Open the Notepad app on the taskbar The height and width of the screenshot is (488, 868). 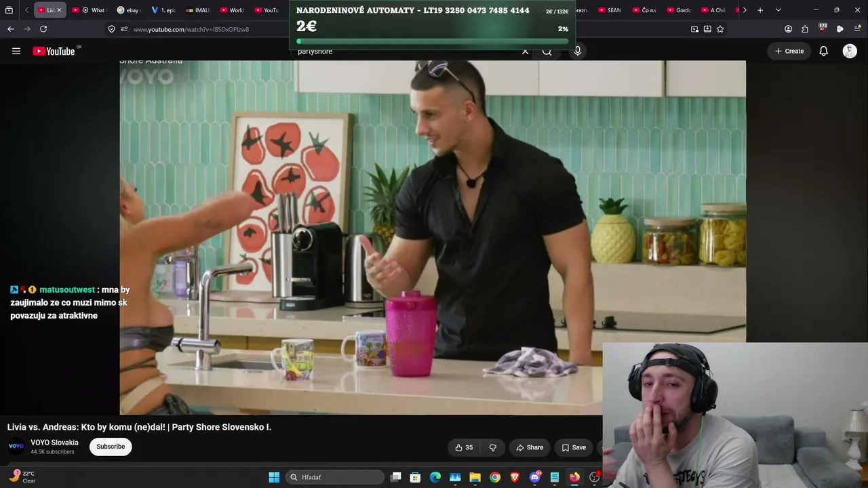click(555, 477)
